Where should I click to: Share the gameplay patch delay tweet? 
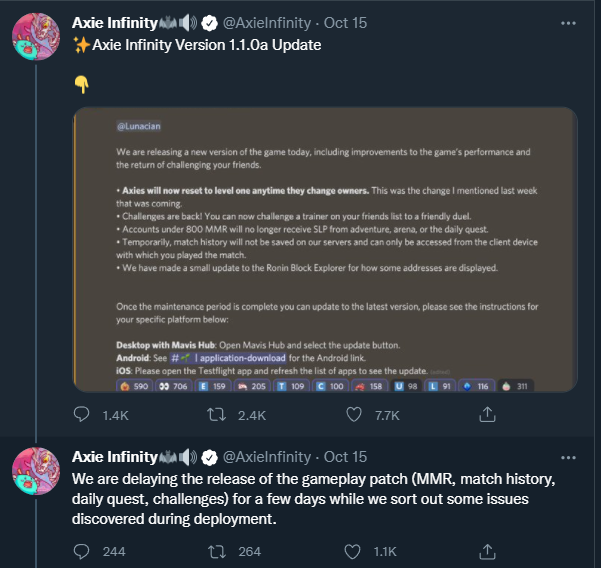point(487,551)
